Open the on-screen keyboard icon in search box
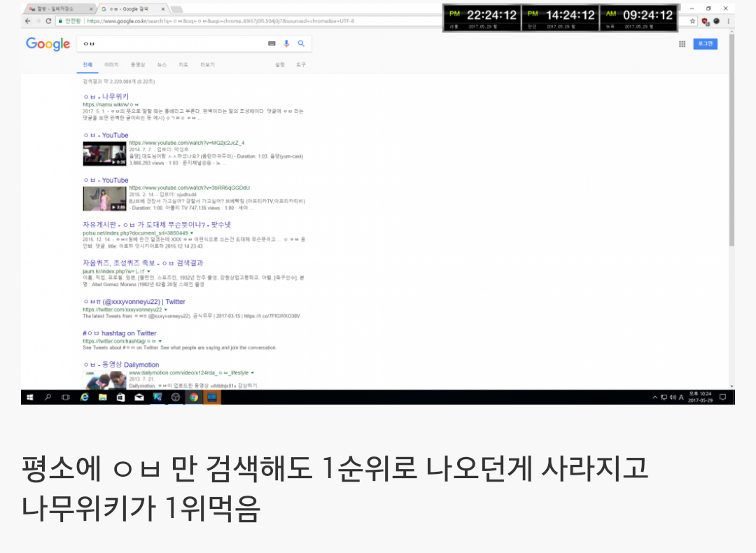Screen dimensions: 756x553 272,43
